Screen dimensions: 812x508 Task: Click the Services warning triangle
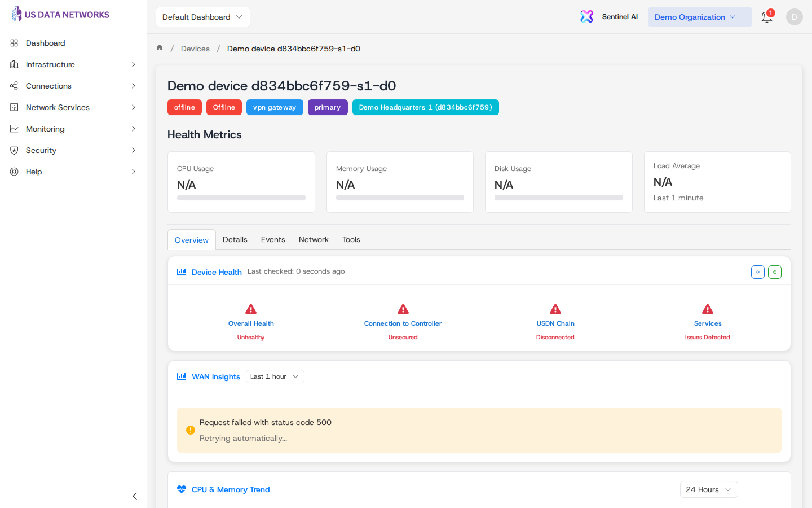click(x=708, y=309)
